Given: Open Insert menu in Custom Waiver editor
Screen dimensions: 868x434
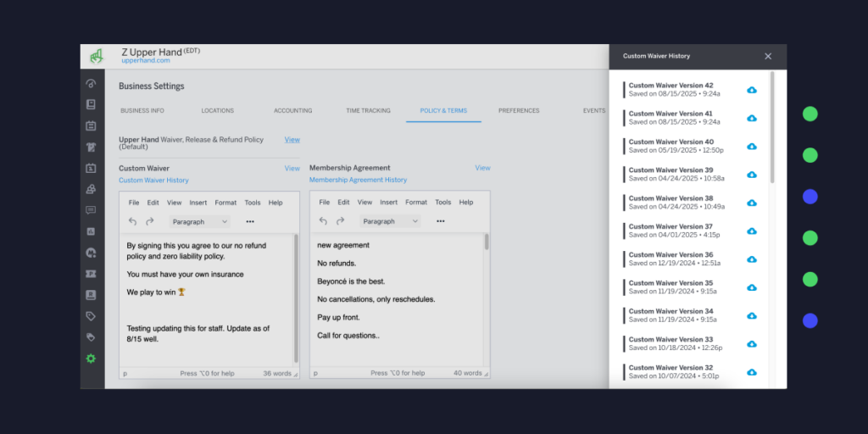Looking at the screenshot, I should 198,203.
